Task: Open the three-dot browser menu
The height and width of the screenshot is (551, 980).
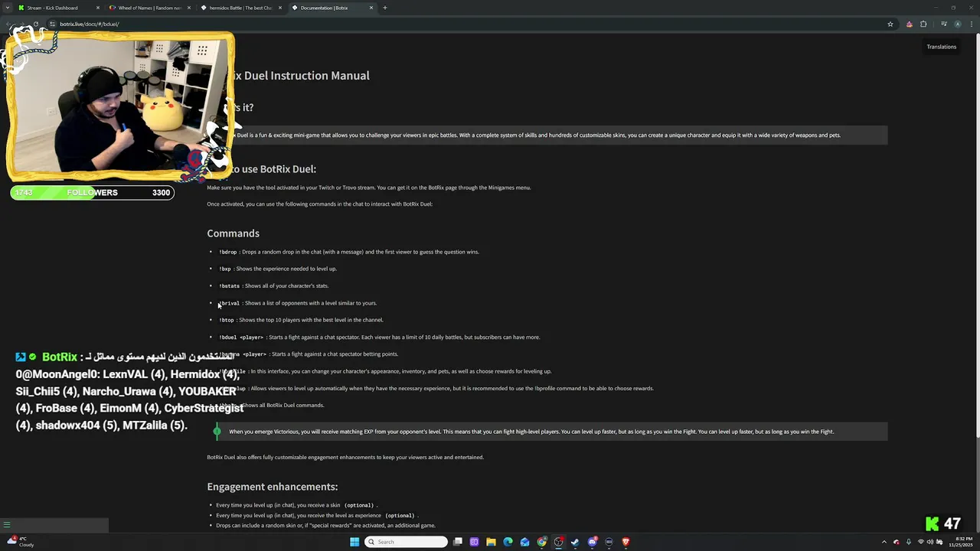Action: pyautogui.click(x=971, y=24)
